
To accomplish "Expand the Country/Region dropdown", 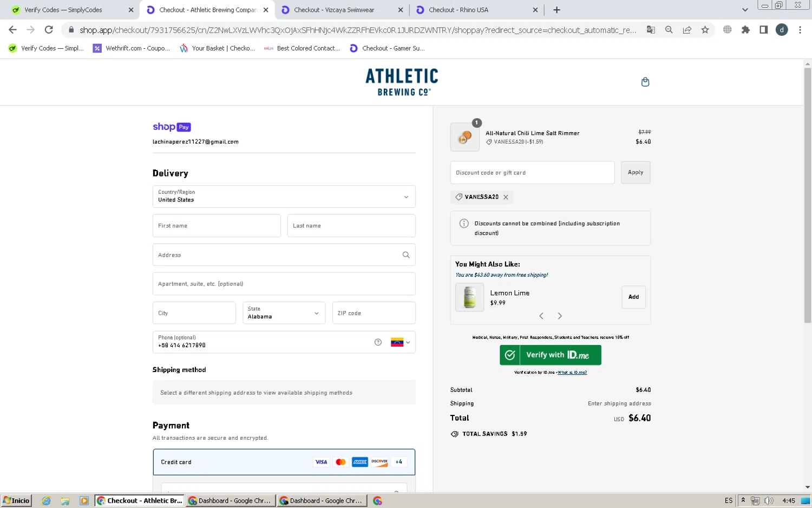I will 284,197.
